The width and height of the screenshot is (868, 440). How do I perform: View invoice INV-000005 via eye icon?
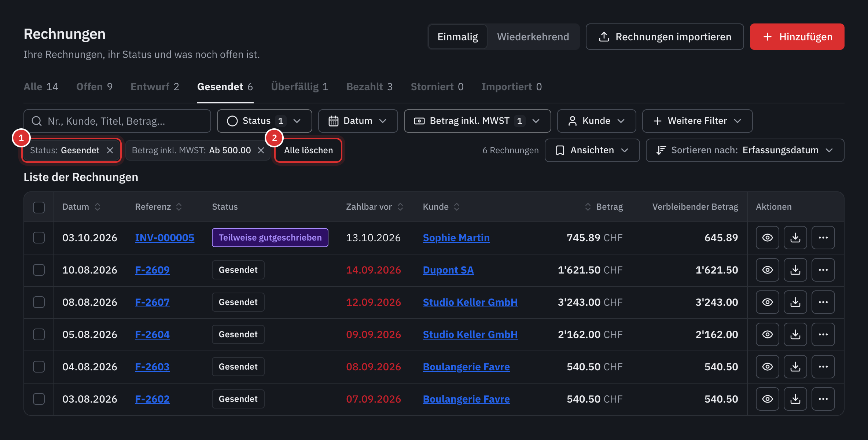click(x=767, y=238)
